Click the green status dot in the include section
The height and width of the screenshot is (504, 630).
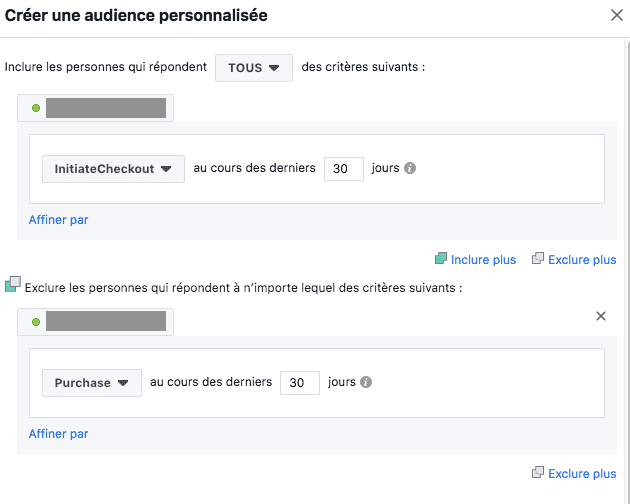click(x=36, y=108)
